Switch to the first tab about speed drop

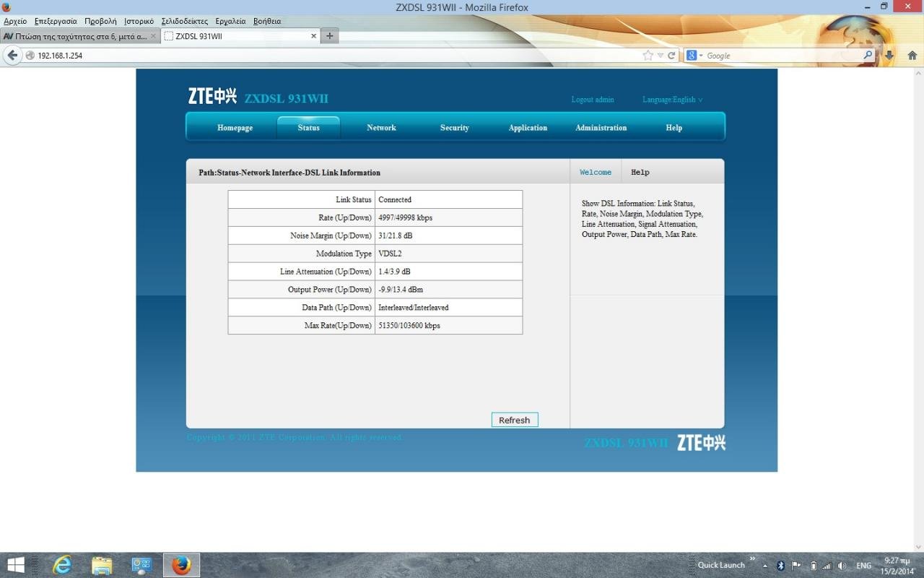coord(79,35)
